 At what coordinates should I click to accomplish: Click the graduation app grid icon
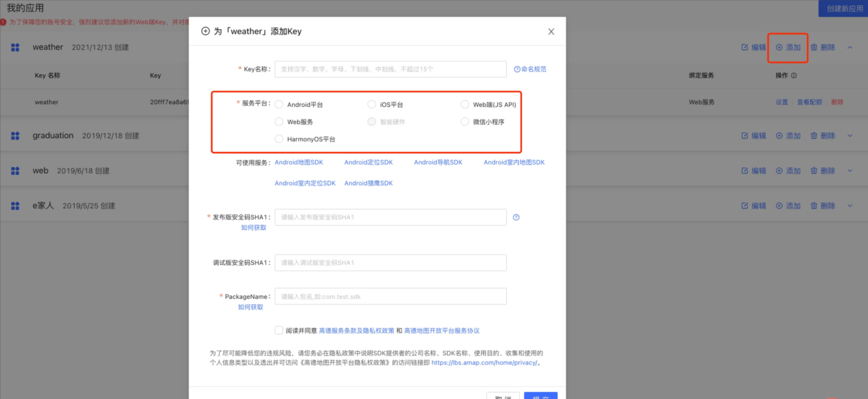tap(15, 136)
